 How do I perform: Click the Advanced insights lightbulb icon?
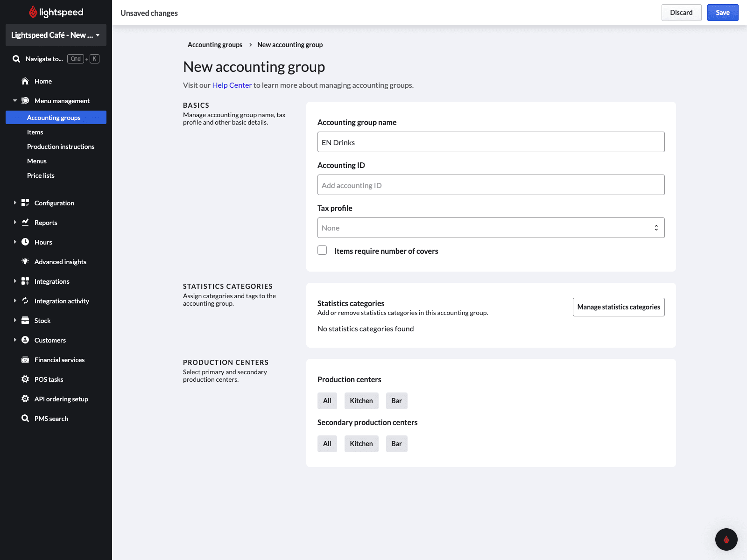point(25,262)
